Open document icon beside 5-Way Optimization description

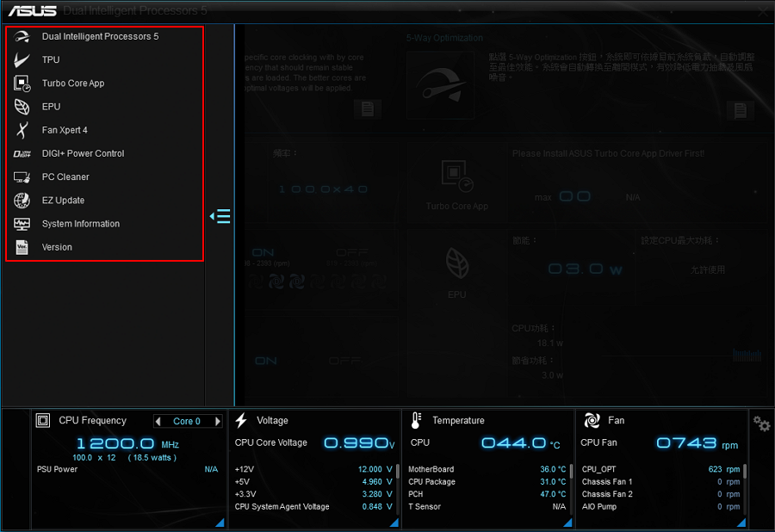(x=740, y=110)
